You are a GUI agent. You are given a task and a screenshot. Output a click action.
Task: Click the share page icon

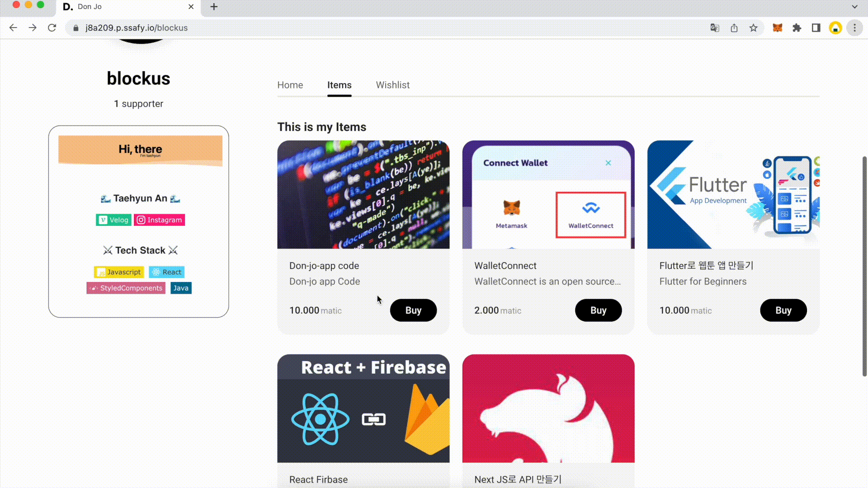(x=734, y=28)
